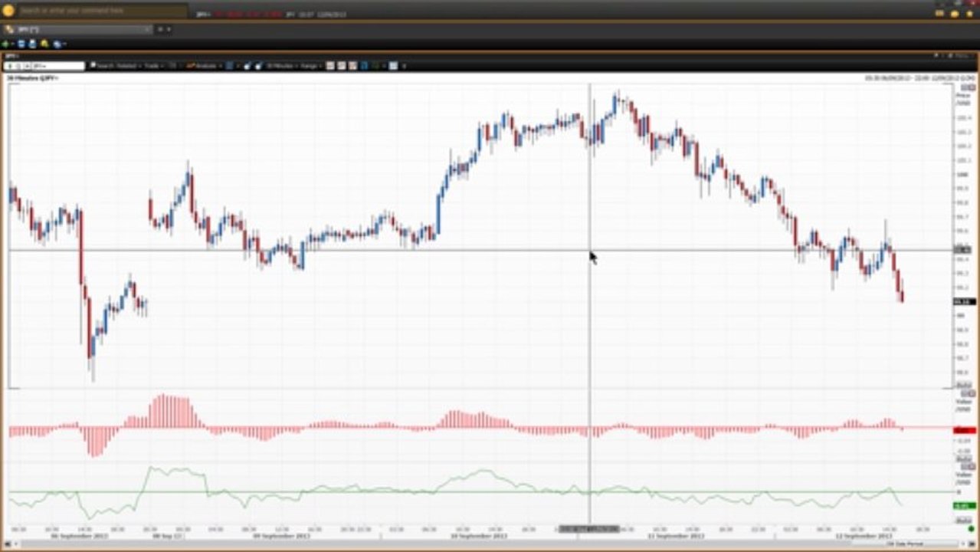The height and width of the screenshot is (552, 980).
Task: Click the instrument code input field
Action: [x=58, y=66]
